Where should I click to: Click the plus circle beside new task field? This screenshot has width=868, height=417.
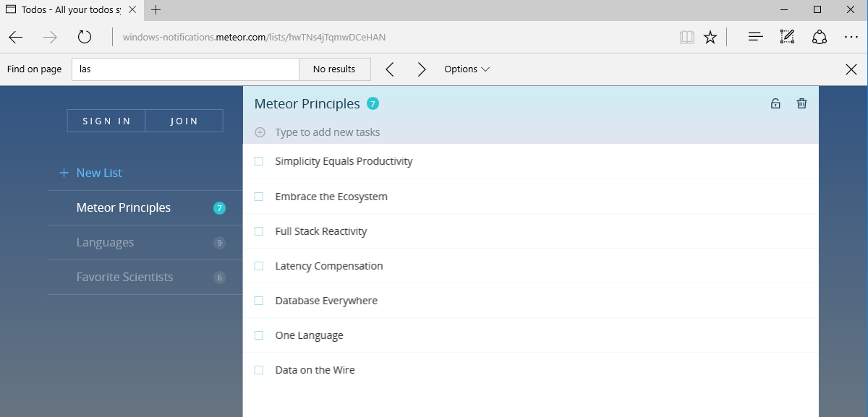(x=260, y=132)
